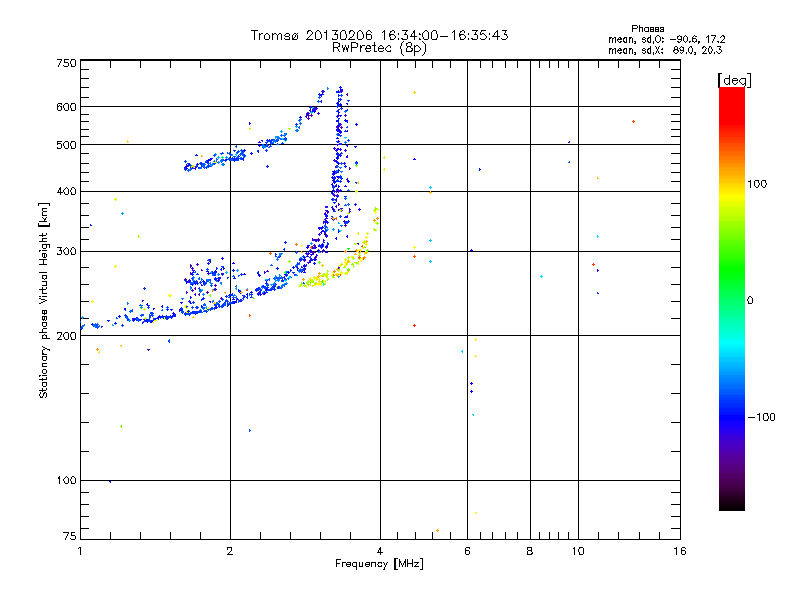Click the '100' colorbar tick label
The image size is (800, 600).
click(x=757, y=184)
